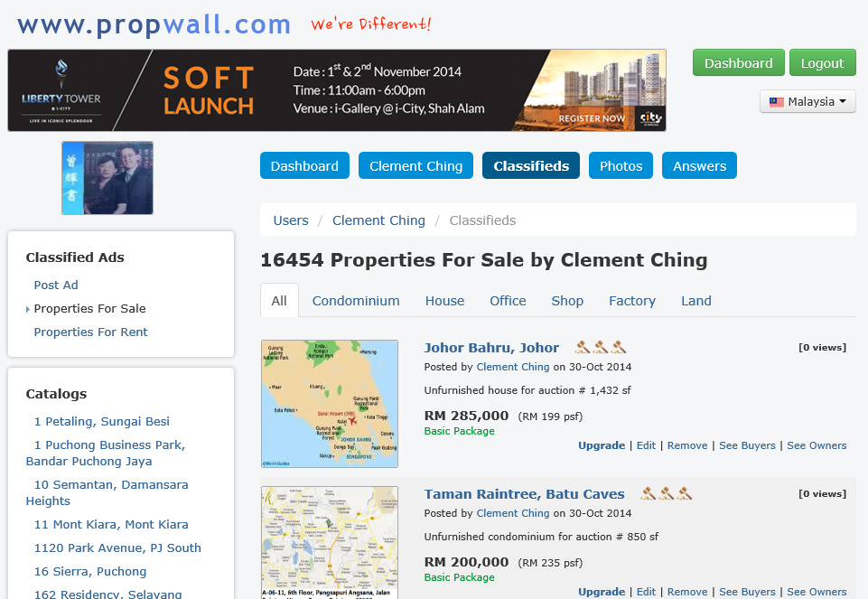Screen dimensions: 868x599
Task: Click Batu Caves map thumbnail
Action: 330,542
